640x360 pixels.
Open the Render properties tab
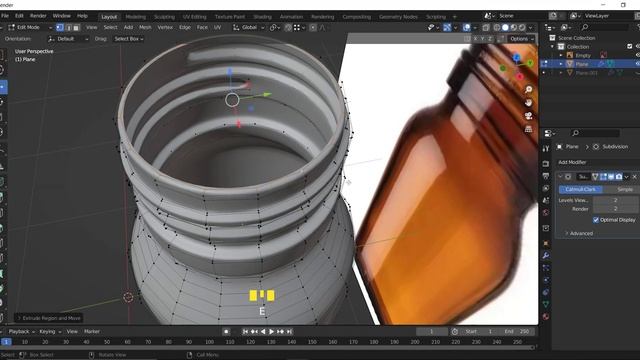click(x=546, y=164)
